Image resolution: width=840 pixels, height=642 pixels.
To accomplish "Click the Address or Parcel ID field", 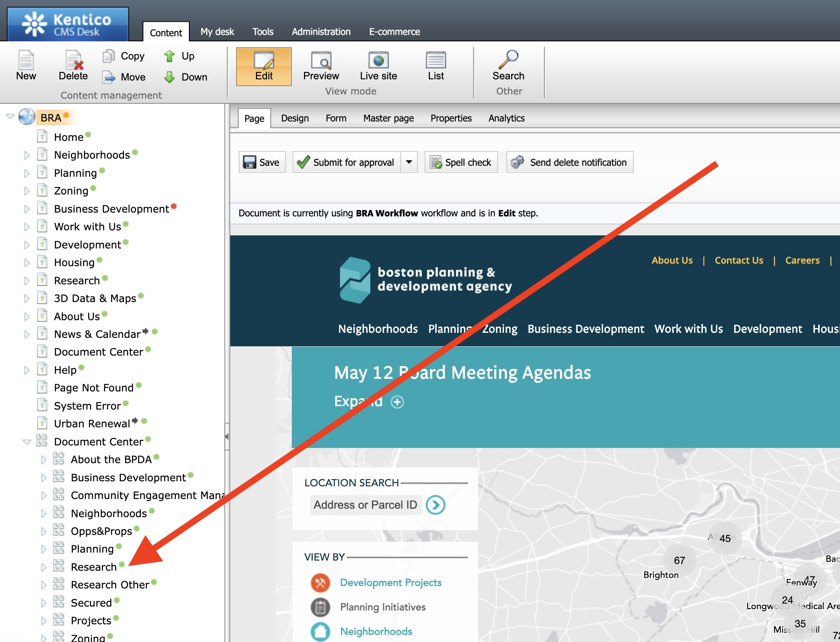I will [x=365, y=505].
